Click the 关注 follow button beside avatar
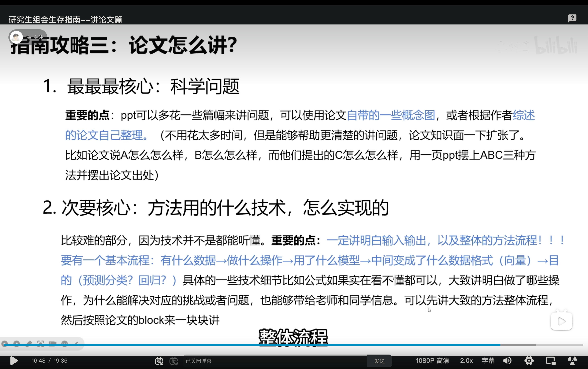The width and height of the screenshot is (588, 369). point(36,37)
